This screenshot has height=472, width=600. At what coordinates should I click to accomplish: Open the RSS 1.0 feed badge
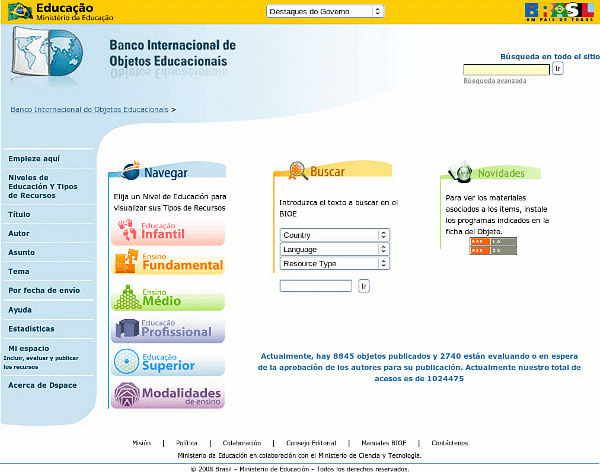point(493,242)
